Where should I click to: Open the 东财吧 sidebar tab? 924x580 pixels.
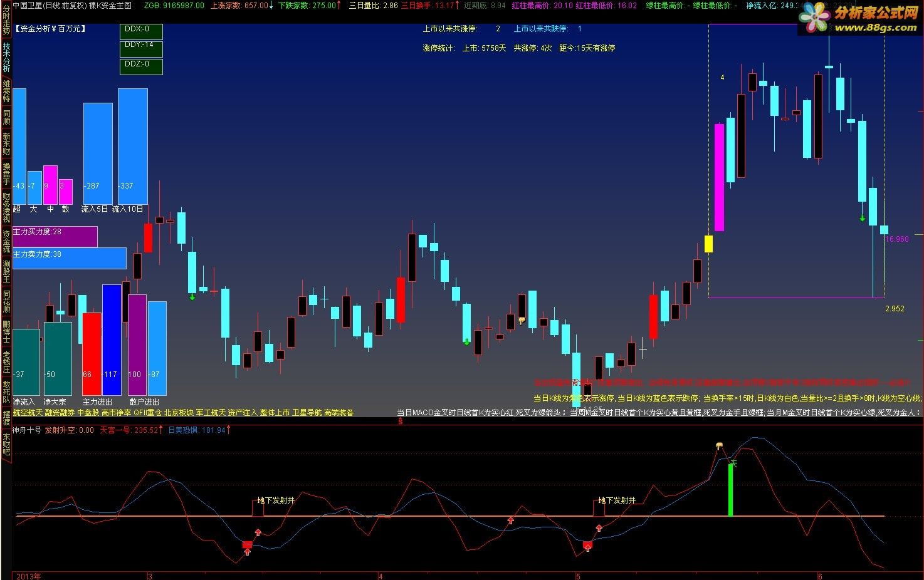(6, 444)
